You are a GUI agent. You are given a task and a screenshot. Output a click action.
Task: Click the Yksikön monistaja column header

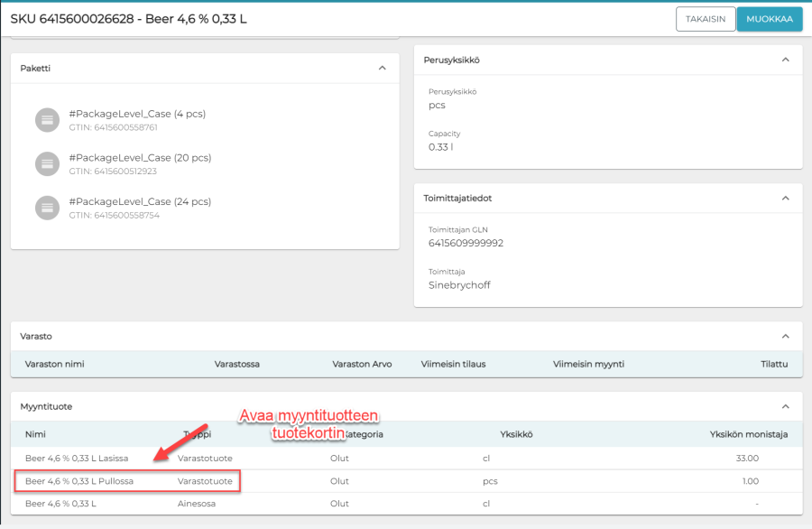748,434
